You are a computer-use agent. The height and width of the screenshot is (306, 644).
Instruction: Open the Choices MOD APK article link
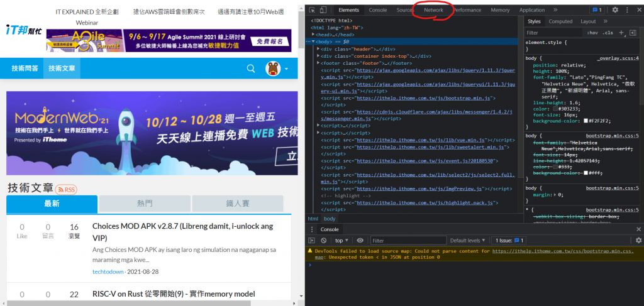tap(183, 232)
